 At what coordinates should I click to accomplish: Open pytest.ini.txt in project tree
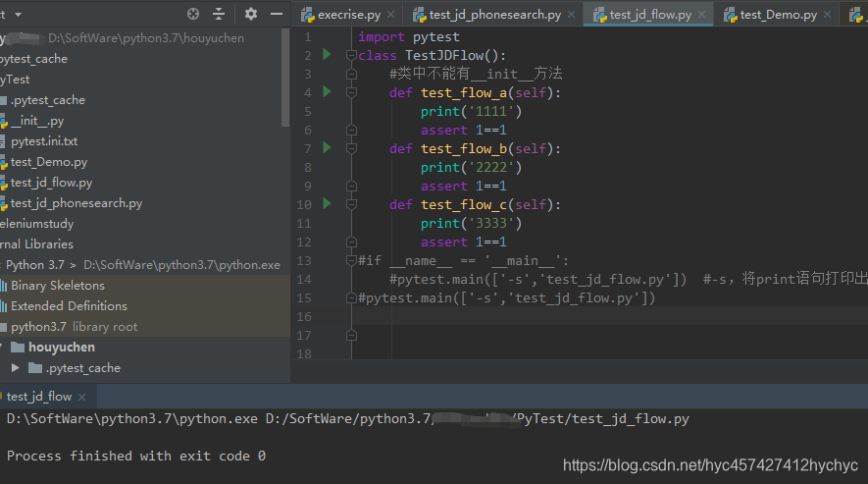[44, 141]
